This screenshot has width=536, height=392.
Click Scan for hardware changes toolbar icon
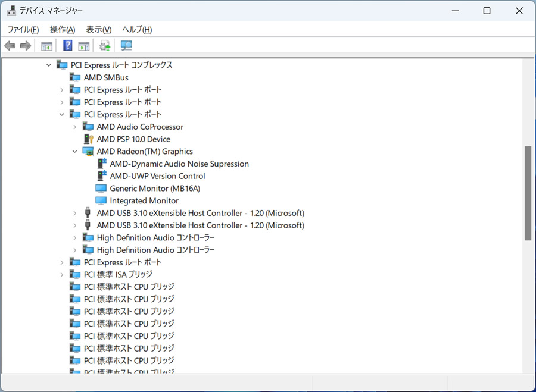[126, 45]
